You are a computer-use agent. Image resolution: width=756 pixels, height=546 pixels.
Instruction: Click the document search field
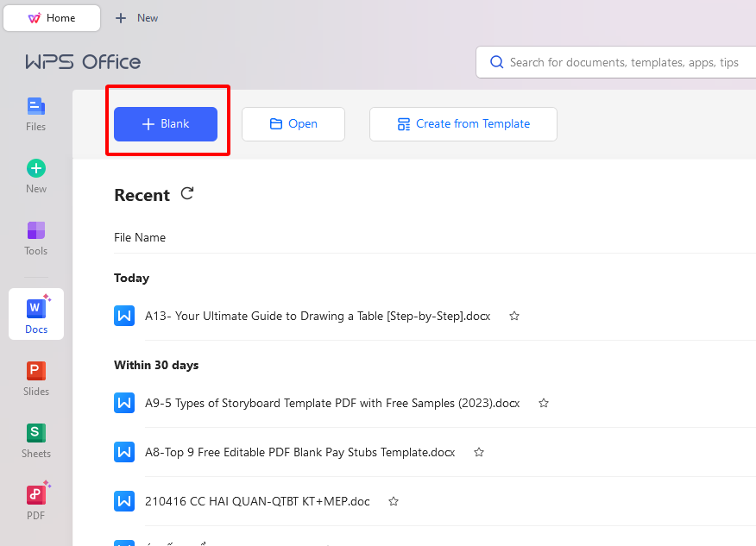click(623, 62)
